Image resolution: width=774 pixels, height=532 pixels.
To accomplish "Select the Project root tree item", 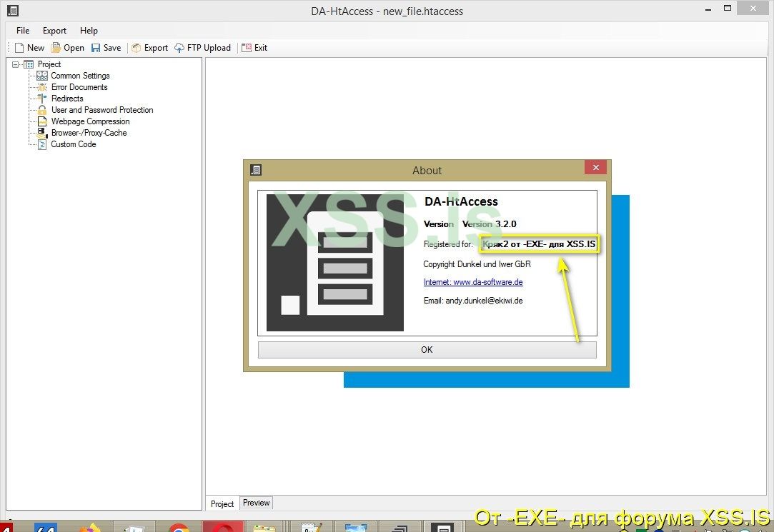I will click(x=49, y=64).
